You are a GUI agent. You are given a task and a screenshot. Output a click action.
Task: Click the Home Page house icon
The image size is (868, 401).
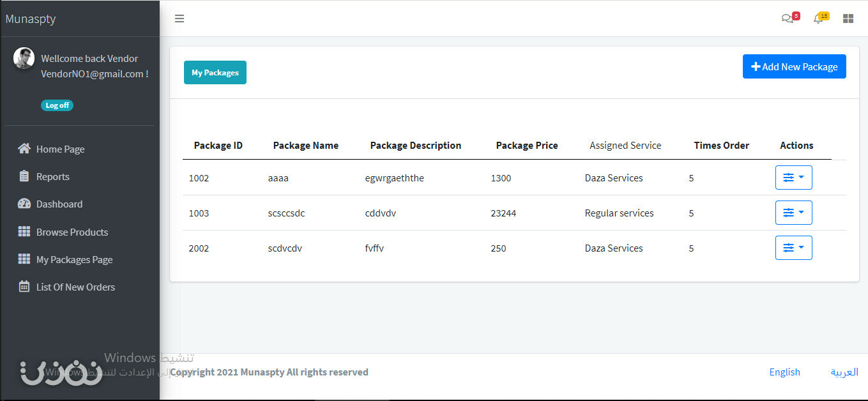pyautogui.click(x=24, y=149)
